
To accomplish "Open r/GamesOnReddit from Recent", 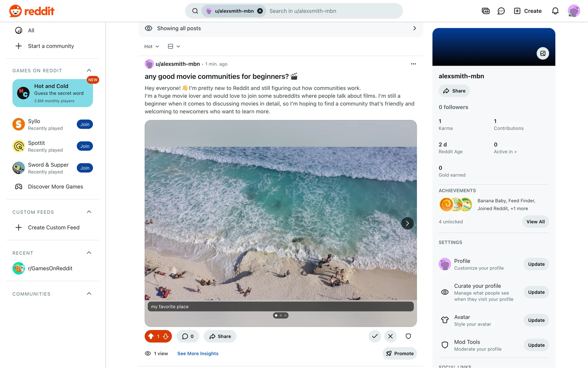I will (x=50, y=268).
